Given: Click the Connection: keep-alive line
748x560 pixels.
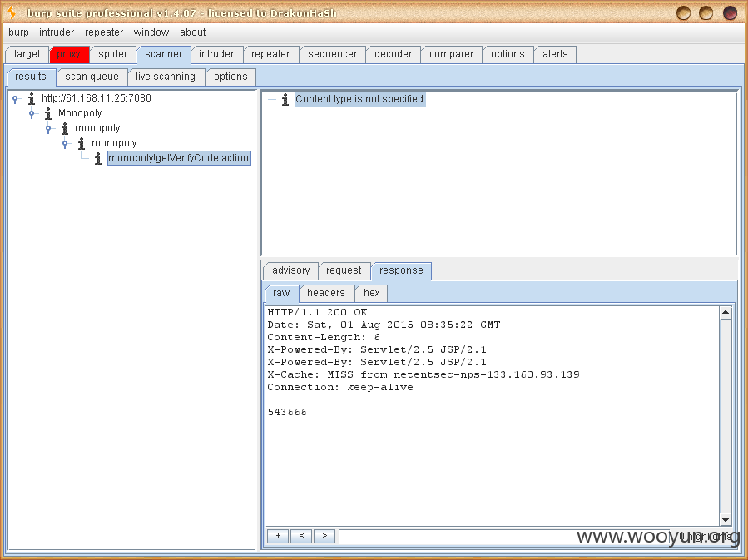Looking at the screenshot, I should [x=340, y=387].
